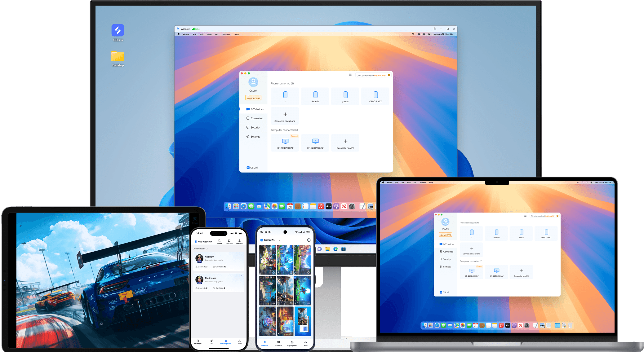Screen dimensions: 644x352
Task: Open Music in the monitor's remote Mac dock
Action: coord(321,206)
